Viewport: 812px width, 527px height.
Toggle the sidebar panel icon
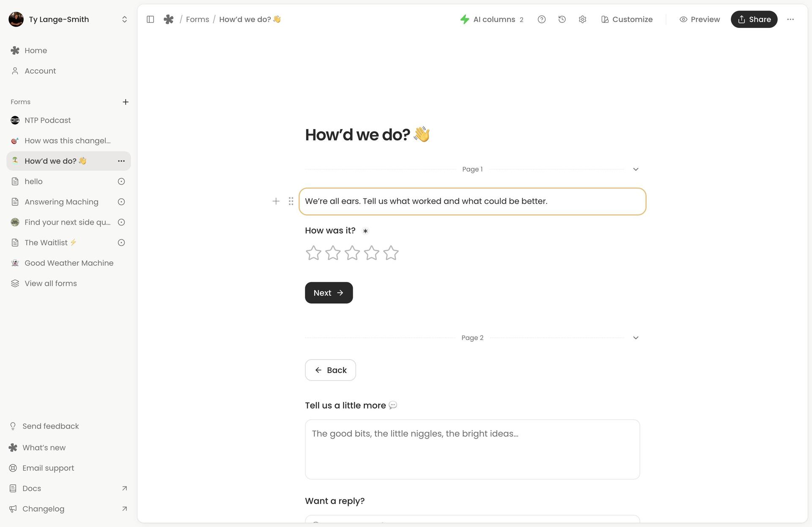tap(150, 19)
